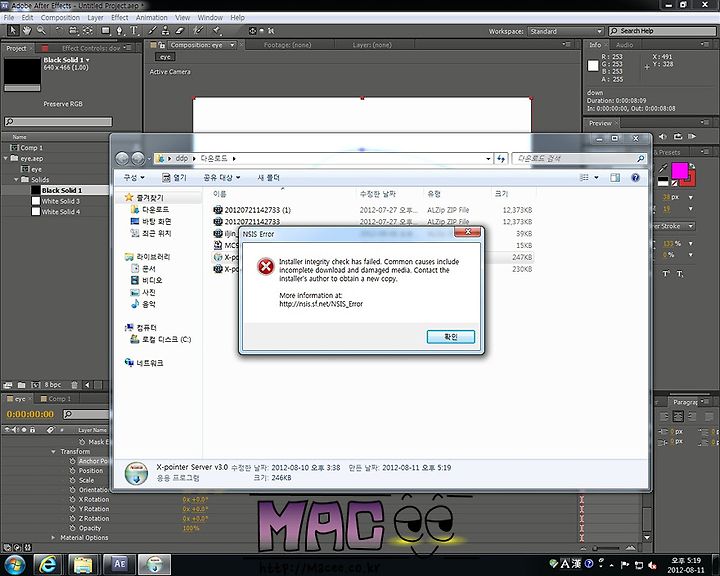
Task: Select the Hand tool in After Effects toolbar
Action: tap(27, 30)
